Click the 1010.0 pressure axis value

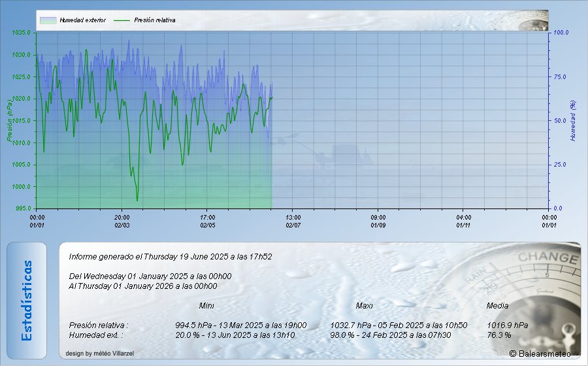pyautogui.click(x=21, y=143)
